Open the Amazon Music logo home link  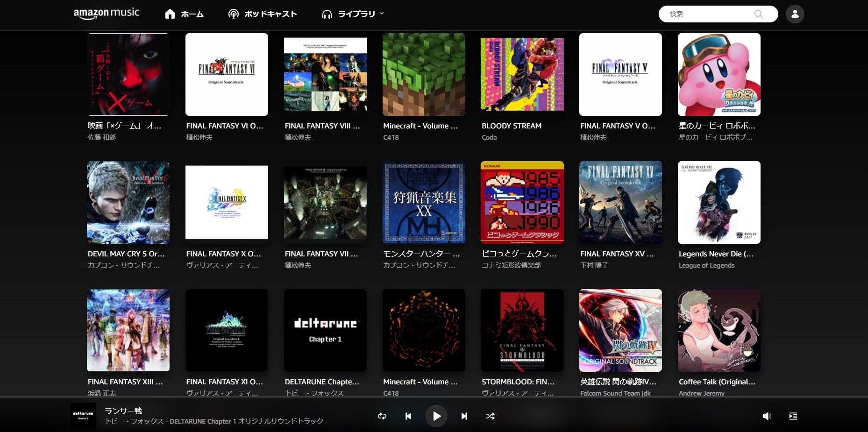(107, 14)
